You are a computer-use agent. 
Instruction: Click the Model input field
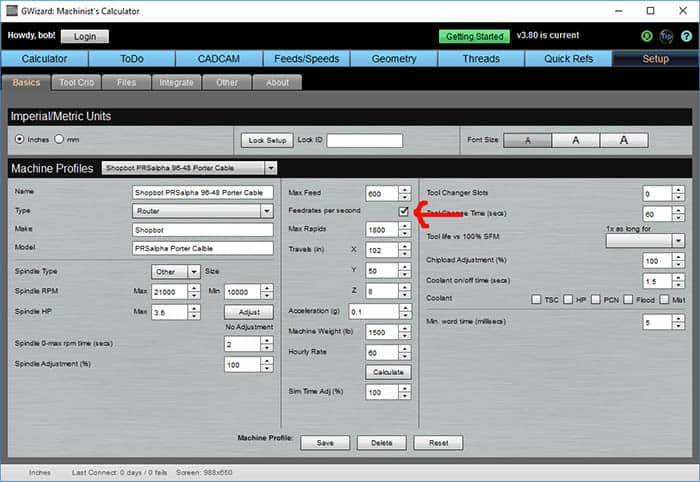[203, 248]
